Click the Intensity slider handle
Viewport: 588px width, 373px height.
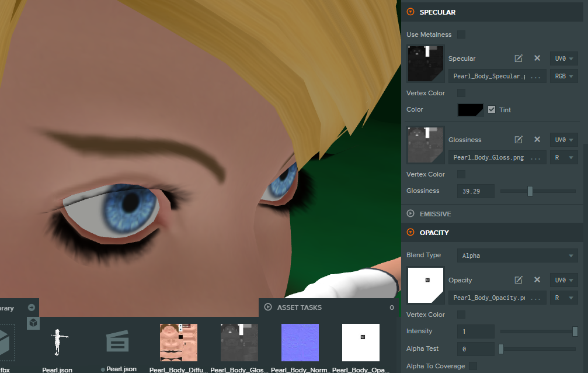point(575,331)
